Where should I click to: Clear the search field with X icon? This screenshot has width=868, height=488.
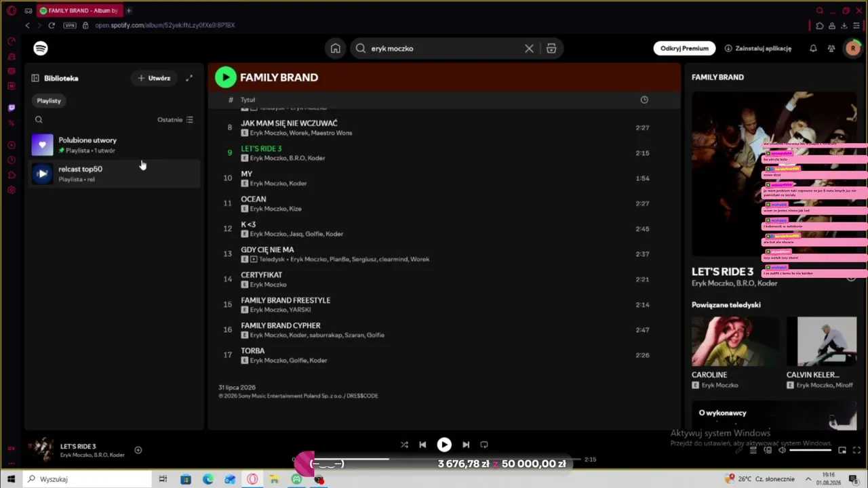point(529,48)
